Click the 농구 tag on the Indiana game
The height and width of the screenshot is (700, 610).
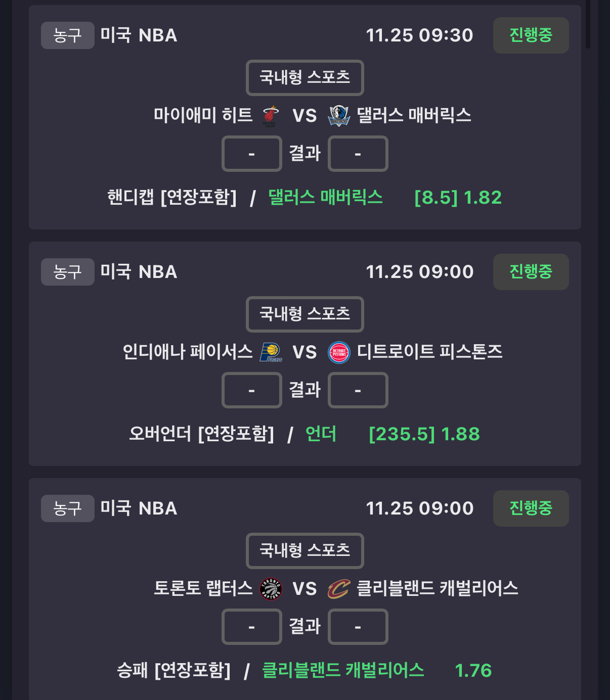pos(67,272)
